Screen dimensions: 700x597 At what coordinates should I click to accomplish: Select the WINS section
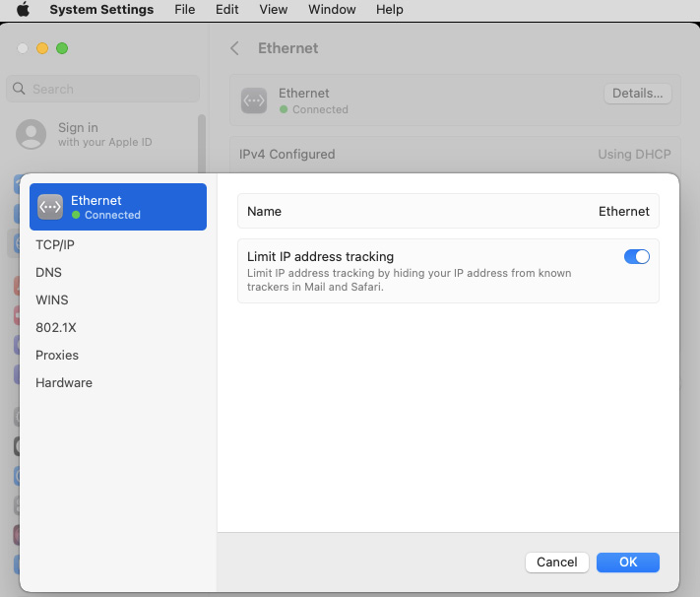click(52, 299)
